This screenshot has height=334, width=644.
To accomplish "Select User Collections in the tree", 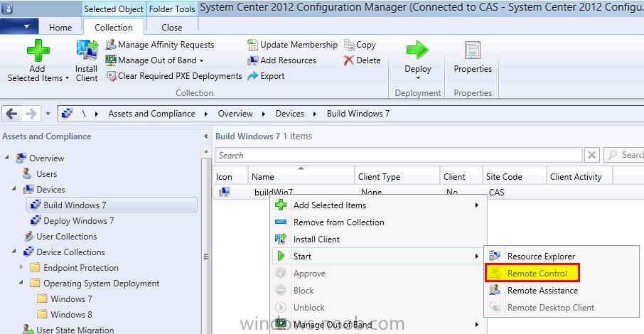I will (x=67, y=236).
